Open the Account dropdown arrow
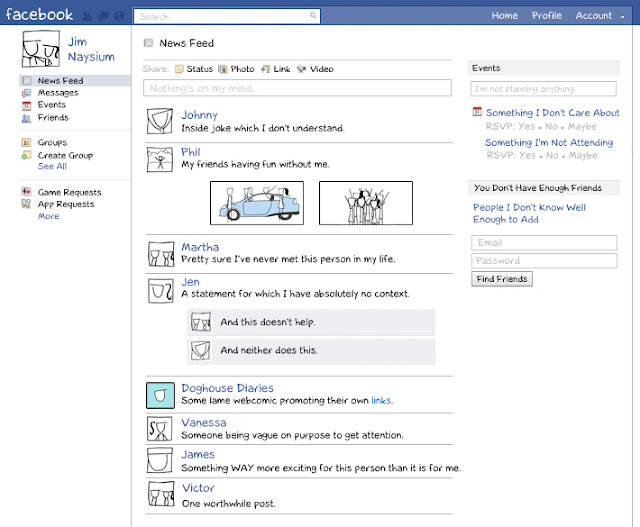 [x=622, y=17]
